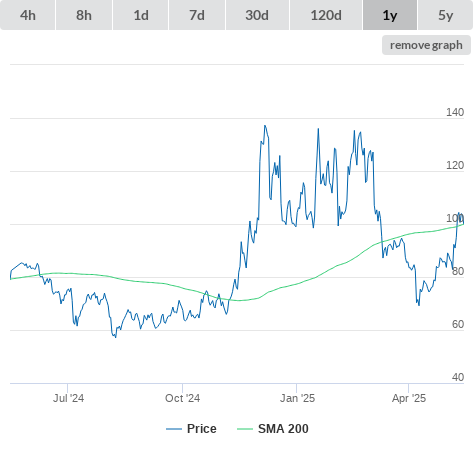Click the price peak near 140 in December
The height and width of the screenshot is (455, 474).
pos(265,126)
